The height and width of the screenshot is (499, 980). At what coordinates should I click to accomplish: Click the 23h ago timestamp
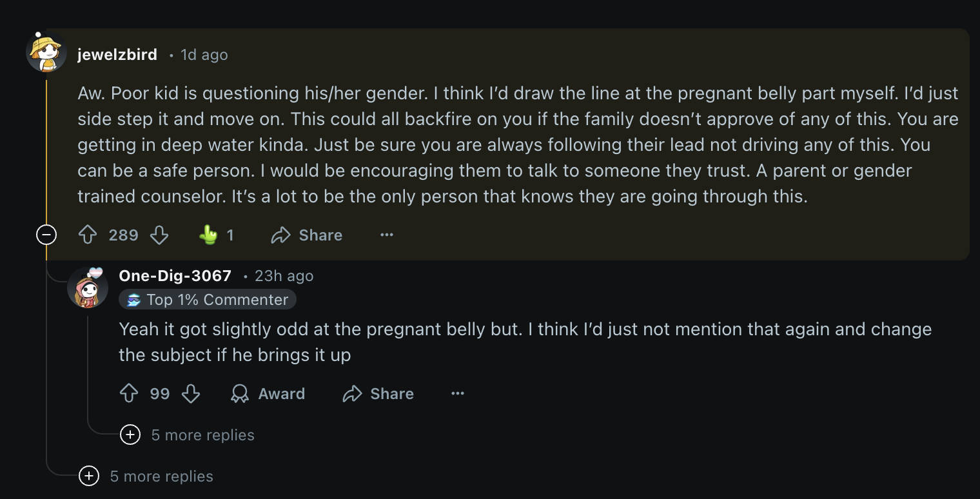(x=284, y=276)
